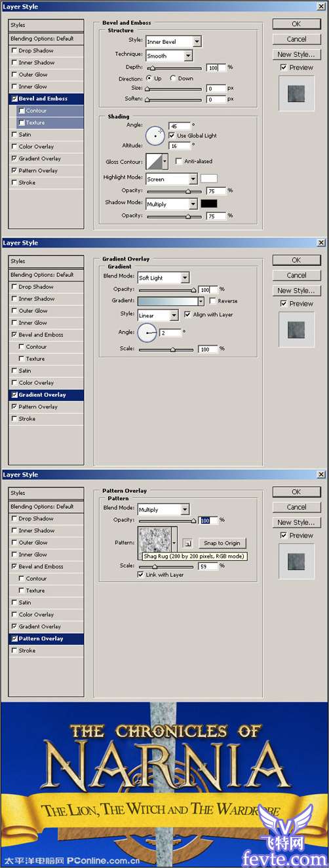Click OK in the Bevel and Emboss dialog
Screen dimensions: 329x868
coord(296,24)
